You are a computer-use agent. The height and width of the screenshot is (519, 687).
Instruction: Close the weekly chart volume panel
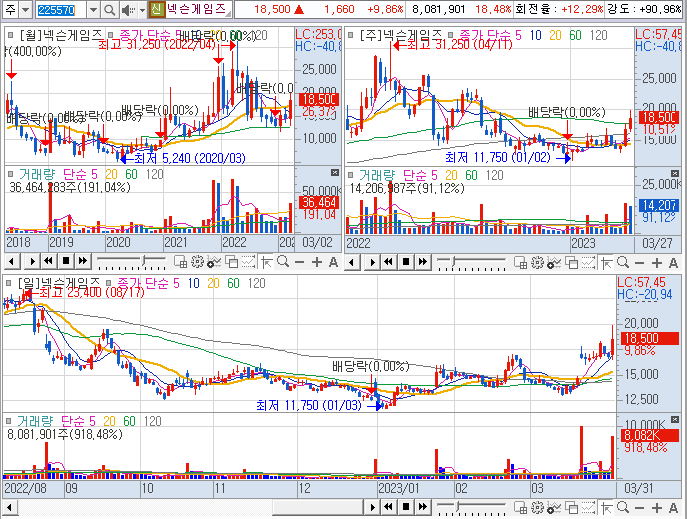coord(675,173)
